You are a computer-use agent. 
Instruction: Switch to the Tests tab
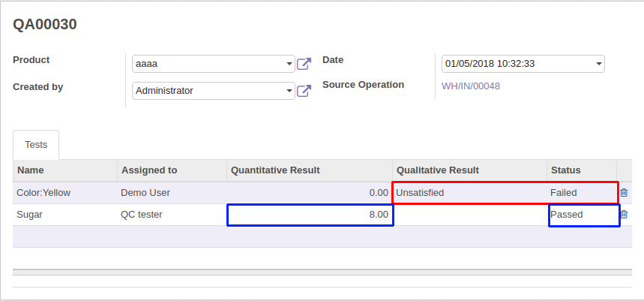tap(36, 145)
